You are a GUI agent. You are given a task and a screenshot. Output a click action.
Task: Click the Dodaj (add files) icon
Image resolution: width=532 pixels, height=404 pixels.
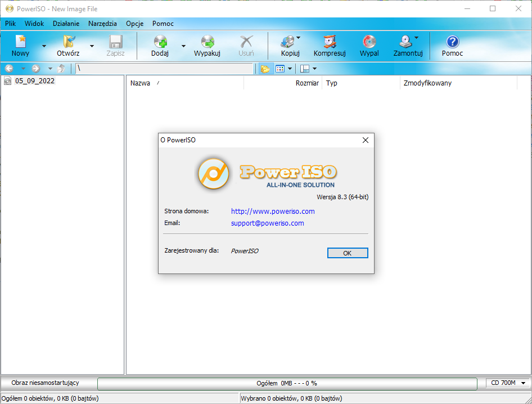(x=160, y=42)
